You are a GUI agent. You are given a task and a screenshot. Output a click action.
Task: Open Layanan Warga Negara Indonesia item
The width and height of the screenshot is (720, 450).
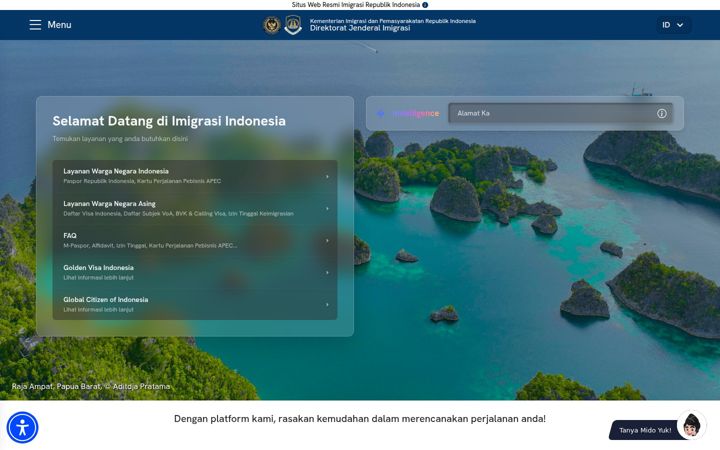click(x=195, y=176)
